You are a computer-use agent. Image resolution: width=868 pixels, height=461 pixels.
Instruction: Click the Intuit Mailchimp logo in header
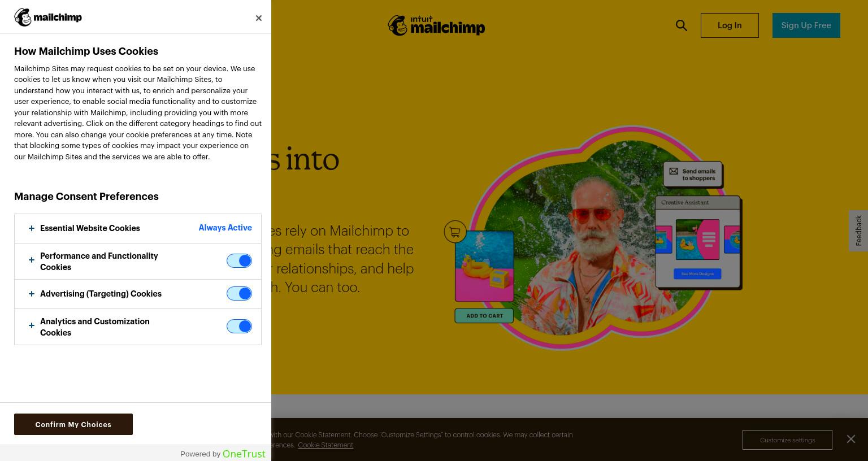click(x=436, y=25)
